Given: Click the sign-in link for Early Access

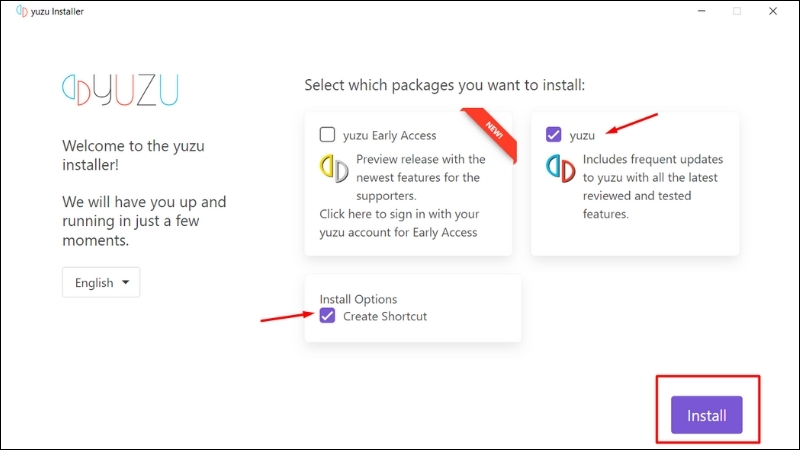Looking at the screenshot, I should 398,223.
